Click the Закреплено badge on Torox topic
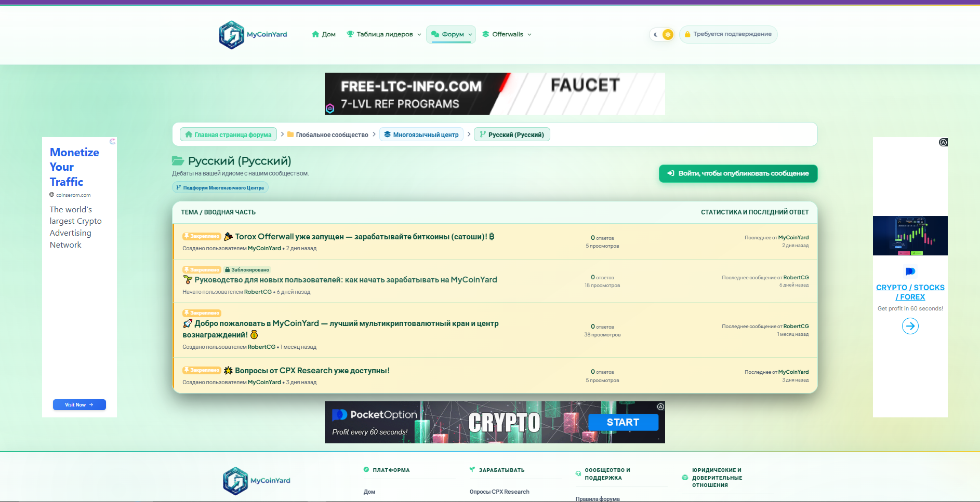This screenshot has width=980, height=502. click(x=202, y=236)
